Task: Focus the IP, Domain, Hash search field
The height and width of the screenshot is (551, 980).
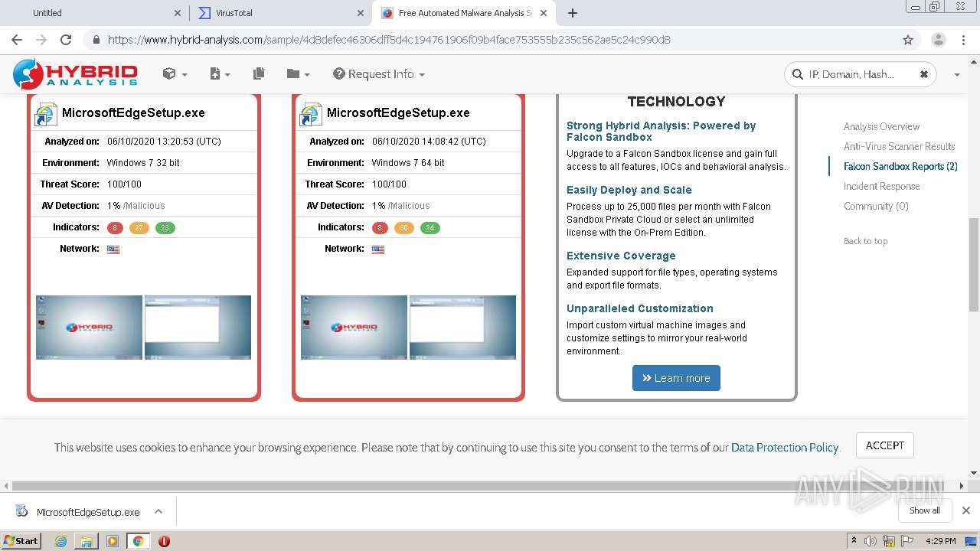Action: coord(859,74)
